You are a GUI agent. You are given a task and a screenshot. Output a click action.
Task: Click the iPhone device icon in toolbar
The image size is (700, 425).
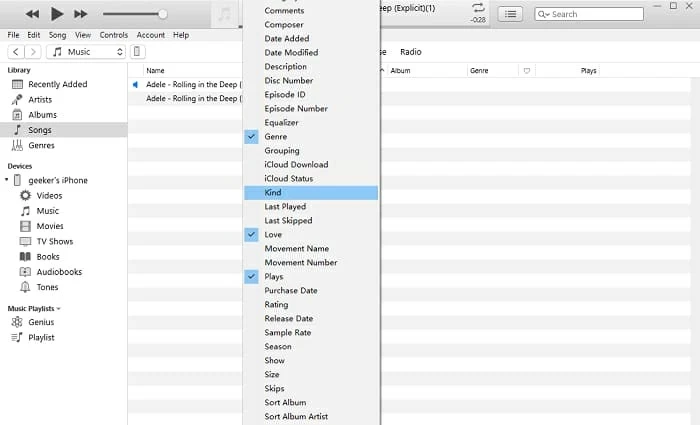pyautogui.click(x=137, y=51)
